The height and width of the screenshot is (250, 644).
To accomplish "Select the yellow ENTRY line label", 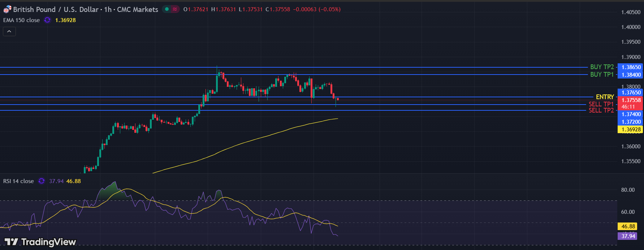I will [605, 97].
